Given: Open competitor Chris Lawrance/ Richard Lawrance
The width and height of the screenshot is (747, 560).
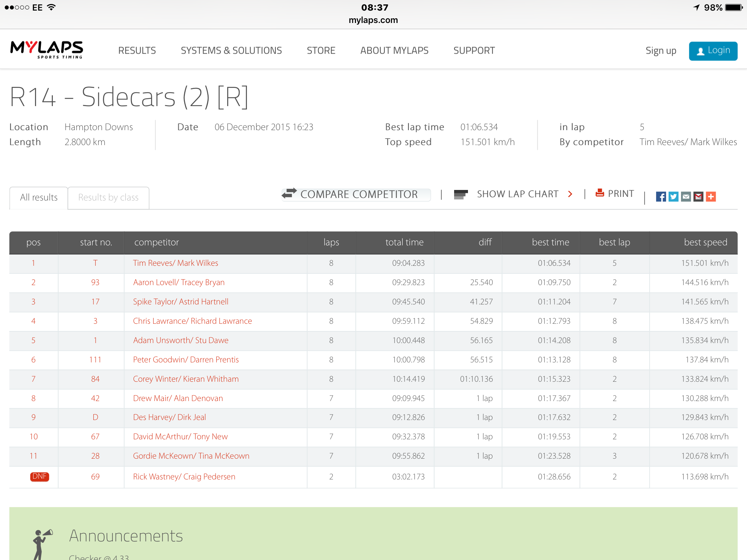Looking at the screenshot, I should 192,321.
